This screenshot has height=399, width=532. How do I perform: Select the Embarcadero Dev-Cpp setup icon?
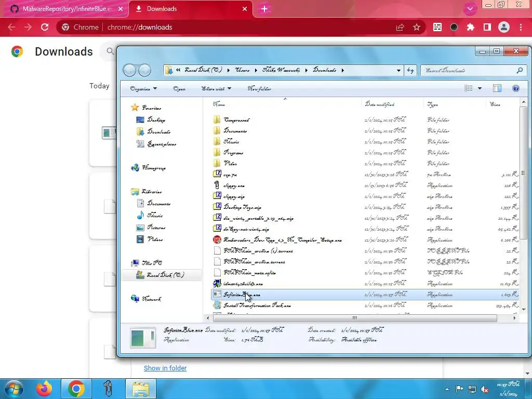[x=217, y=240]
